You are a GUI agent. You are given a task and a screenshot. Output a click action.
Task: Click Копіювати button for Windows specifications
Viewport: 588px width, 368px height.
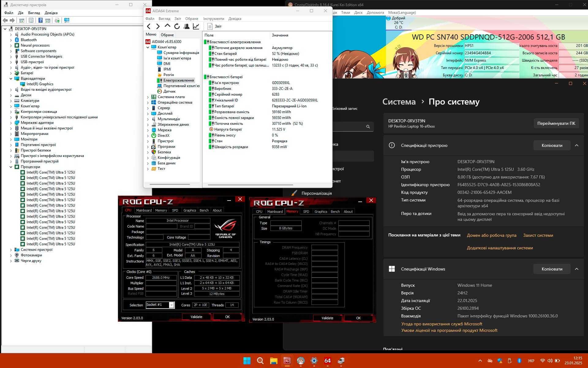[552, 269]
